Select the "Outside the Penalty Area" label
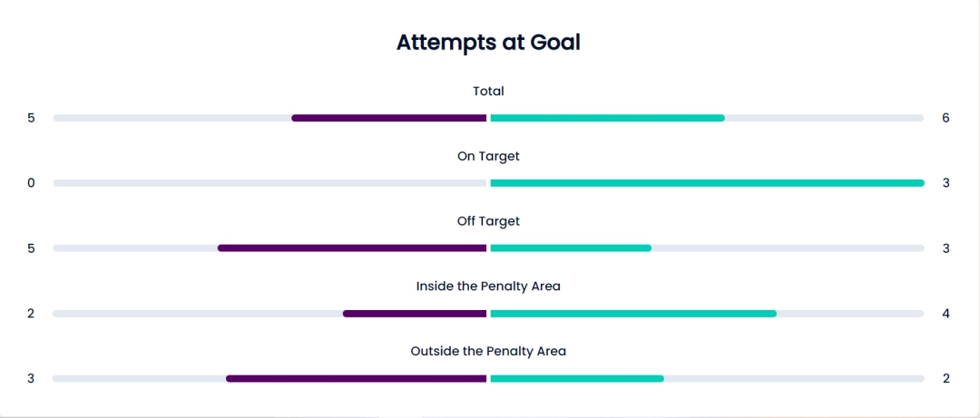 click(x=488, y=351)
